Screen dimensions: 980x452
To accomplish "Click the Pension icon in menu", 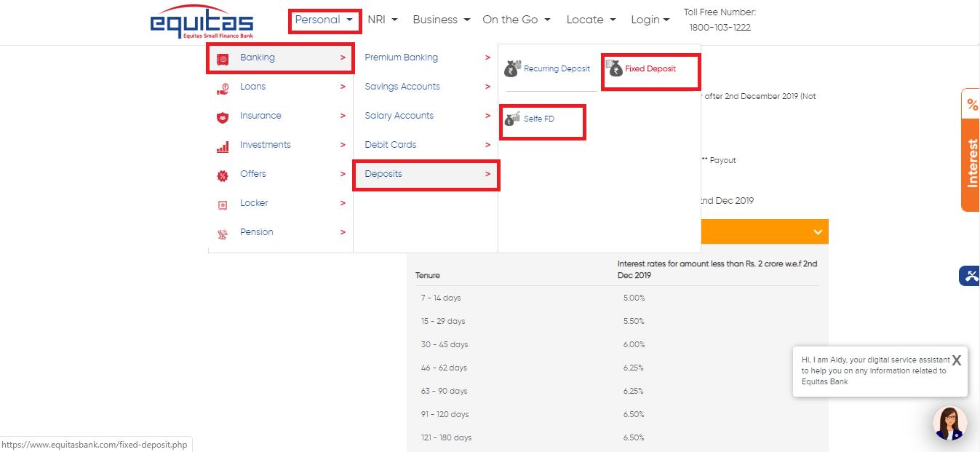I will [223, 234].
